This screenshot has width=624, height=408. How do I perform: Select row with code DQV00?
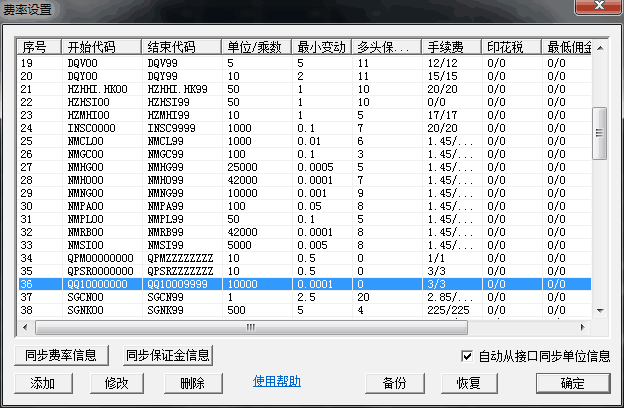(305, 63)
